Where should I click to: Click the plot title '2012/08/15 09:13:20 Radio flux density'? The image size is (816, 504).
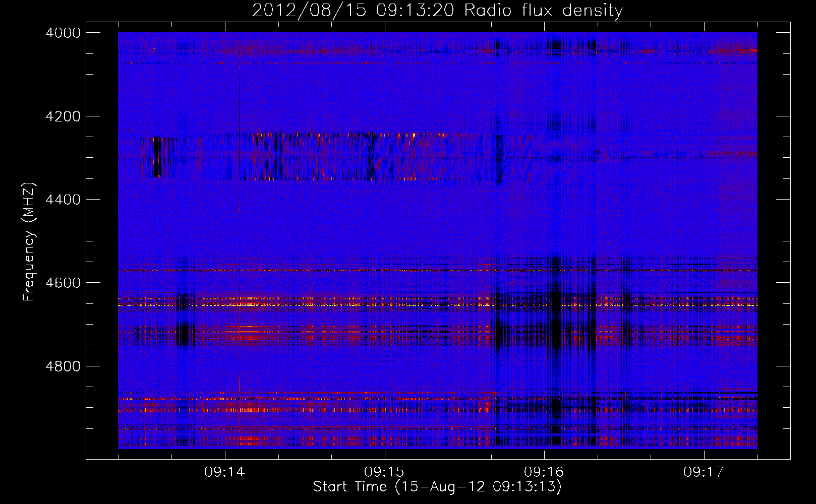(x=437, y=10)
